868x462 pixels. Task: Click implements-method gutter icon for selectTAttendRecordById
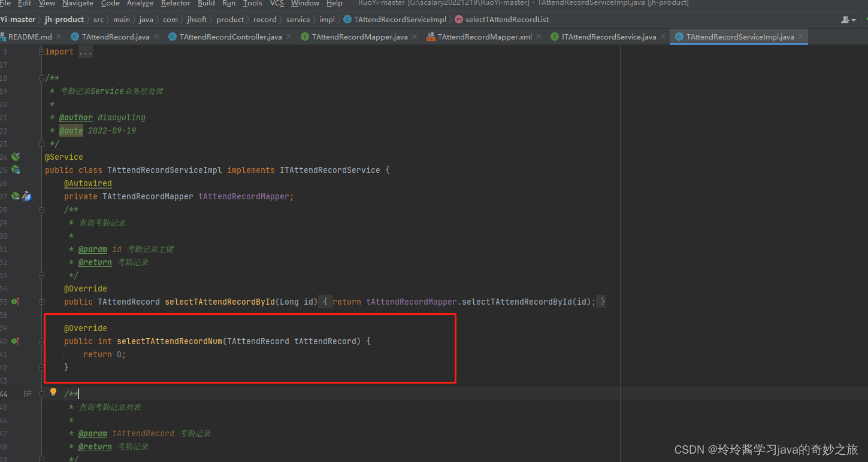16,302
